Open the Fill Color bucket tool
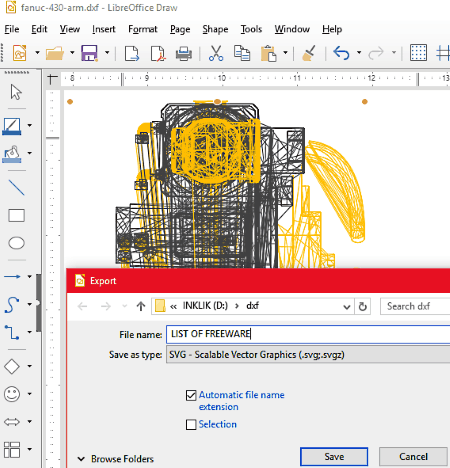450x468 pixels. (12, 154)
